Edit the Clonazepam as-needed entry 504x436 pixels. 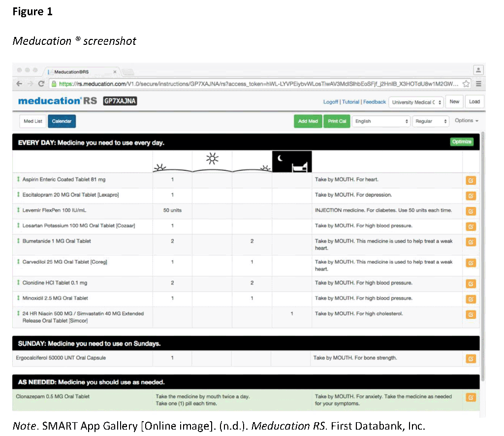pos(471,398)
